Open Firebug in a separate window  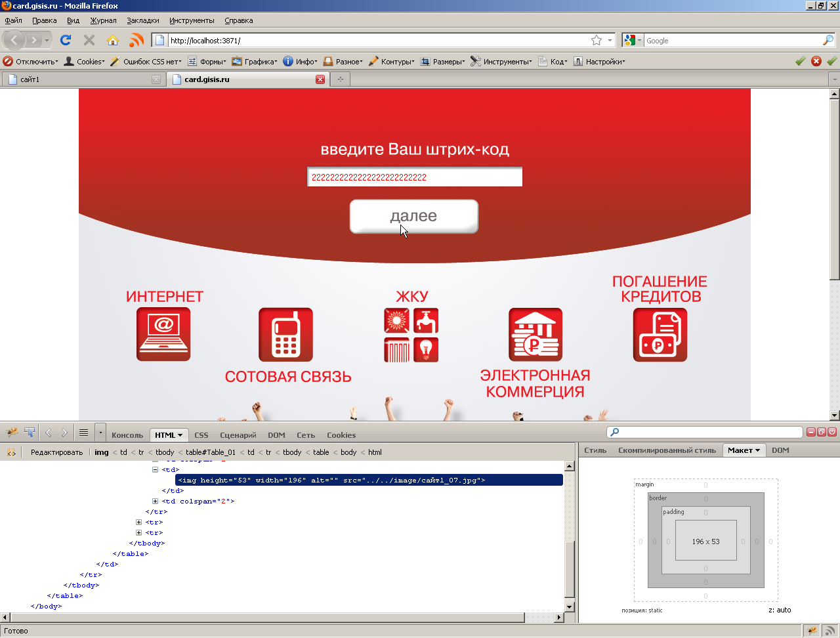822,432
